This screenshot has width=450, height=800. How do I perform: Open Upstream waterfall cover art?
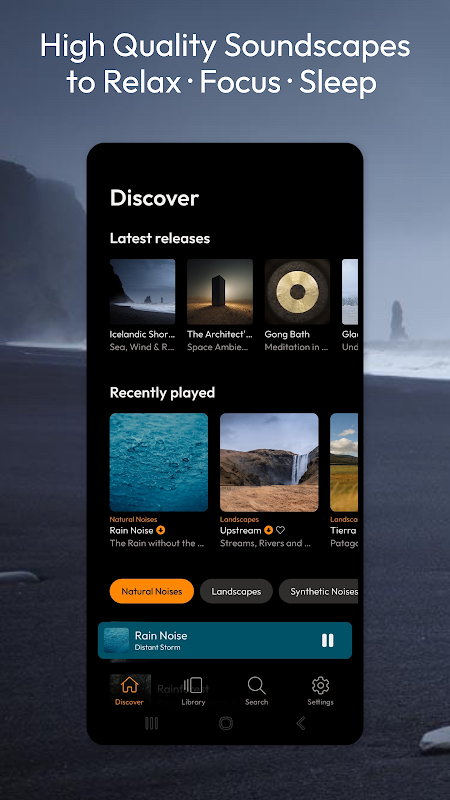pos(269,462)
